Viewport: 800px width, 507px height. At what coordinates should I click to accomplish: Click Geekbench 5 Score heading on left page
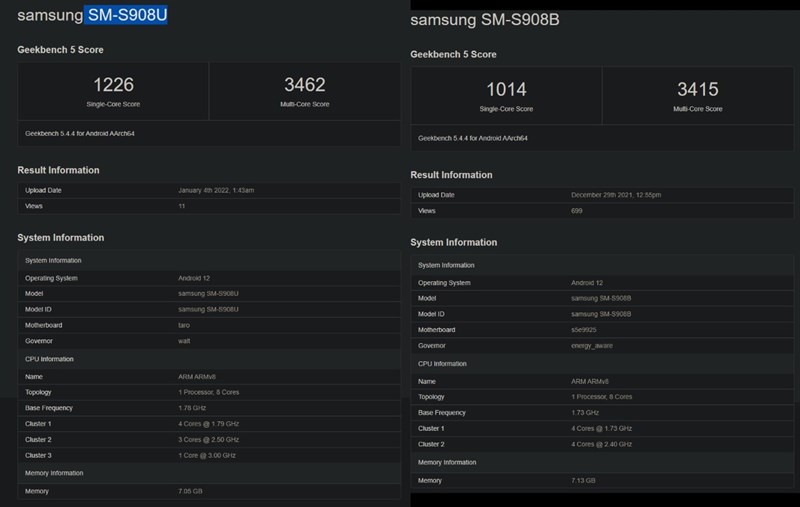60,49
